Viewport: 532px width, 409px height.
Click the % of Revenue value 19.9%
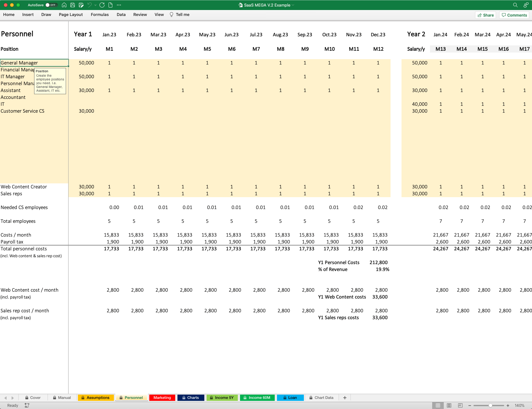coord(382,269)
